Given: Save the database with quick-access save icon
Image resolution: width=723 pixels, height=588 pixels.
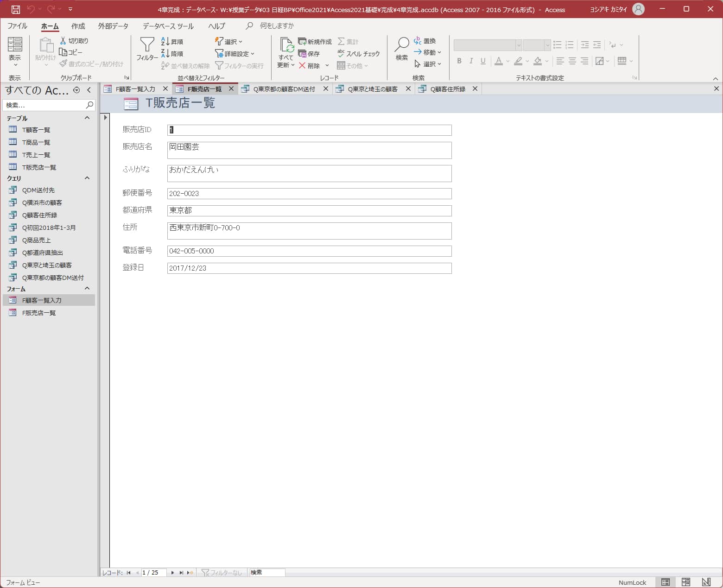Looking at the screenshot, I should tap(15, 9).
